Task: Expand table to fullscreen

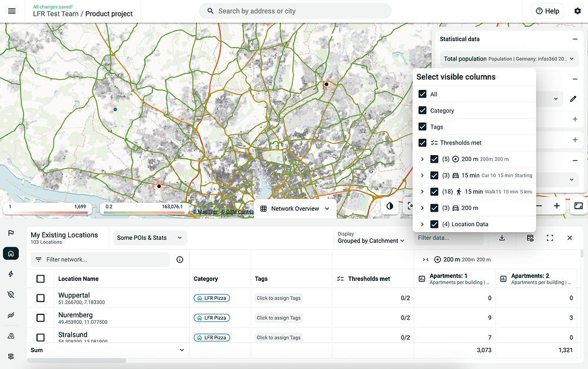Action: click(550, 238)
